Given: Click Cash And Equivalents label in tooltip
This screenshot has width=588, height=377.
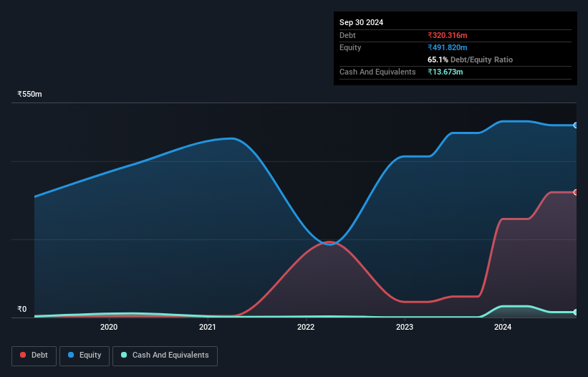Looking at the screenshot, I should pos(377,72).
